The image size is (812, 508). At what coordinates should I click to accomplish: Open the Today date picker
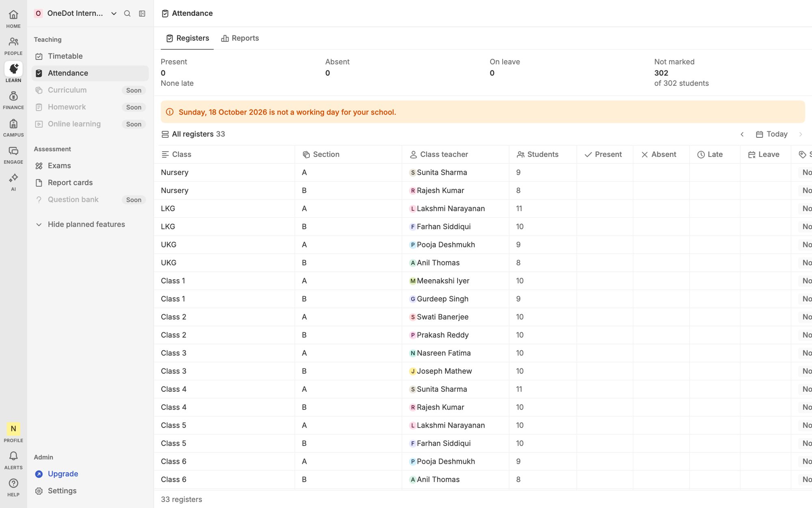click(x=772, y=134)
